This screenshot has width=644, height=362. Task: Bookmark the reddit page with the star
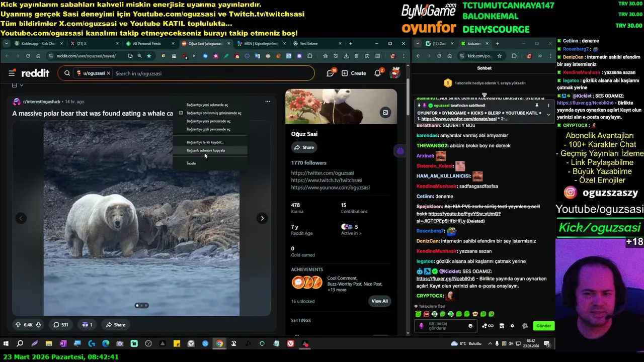pos(149,56)
